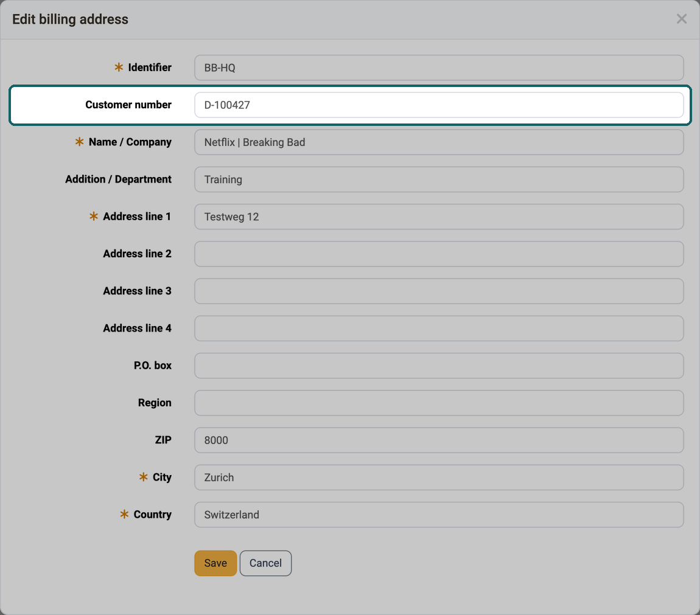Click the Edit billing address title
The width and height of the screenshot is (700, 615).
pos(70,19)
